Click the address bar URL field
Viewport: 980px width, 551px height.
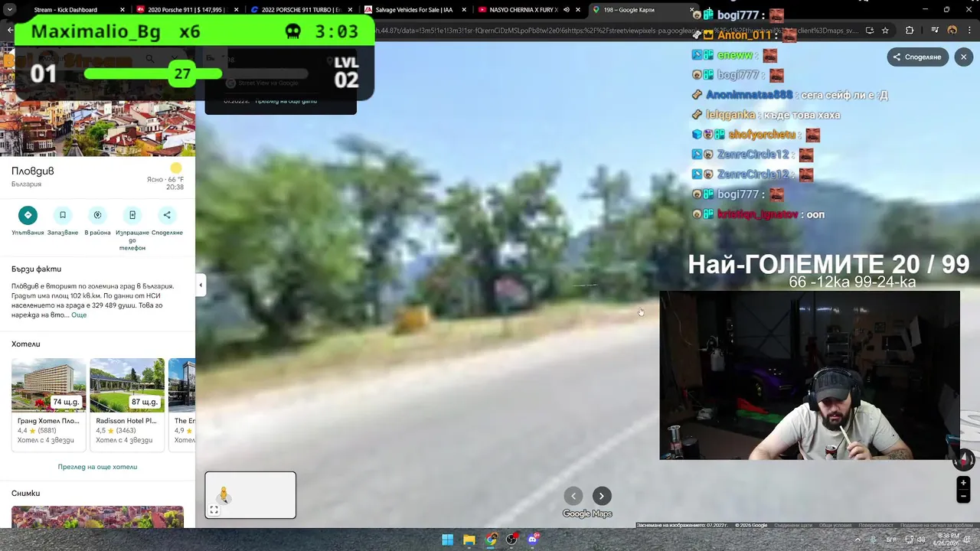[x=612, y=31]
